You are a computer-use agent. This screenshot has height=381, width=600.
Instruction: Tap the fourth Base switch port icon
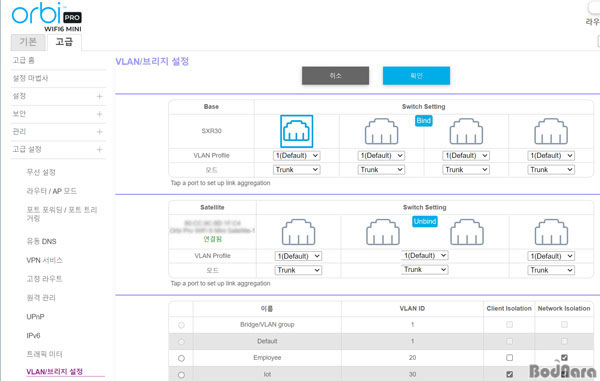pos(551,131)
